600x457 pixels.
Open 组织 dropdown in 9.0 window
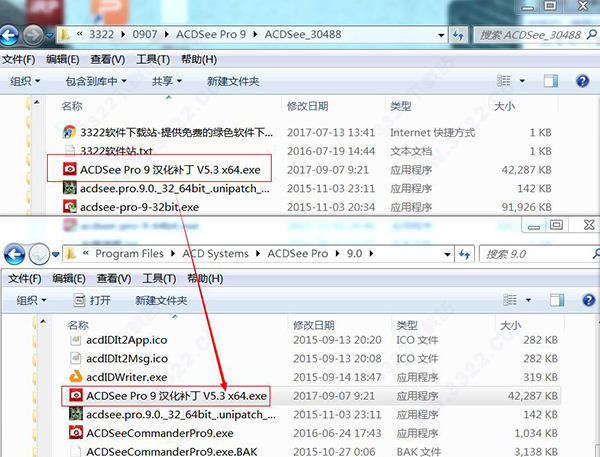31,300
